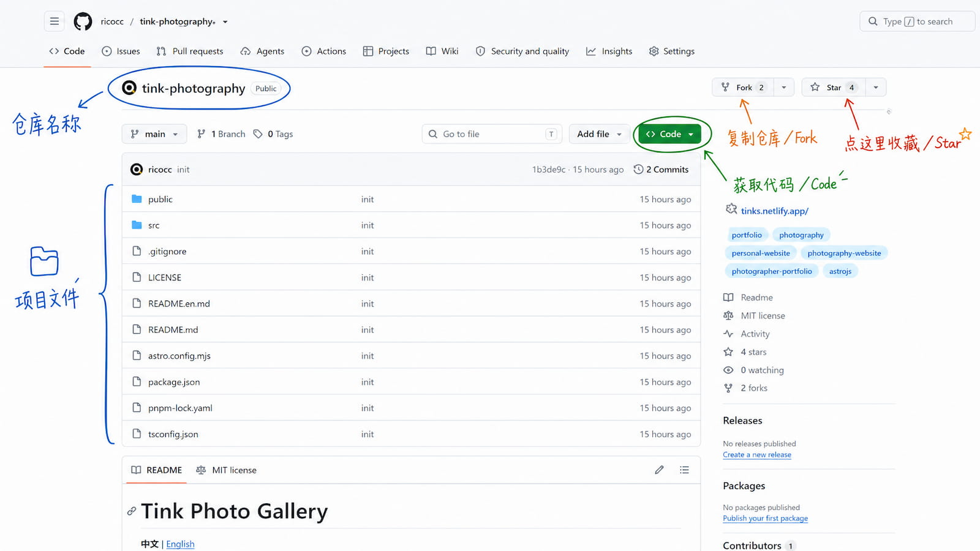Open the Pull requests tab
This screenshot has width=980, height=551.
(x=190, y=51)
